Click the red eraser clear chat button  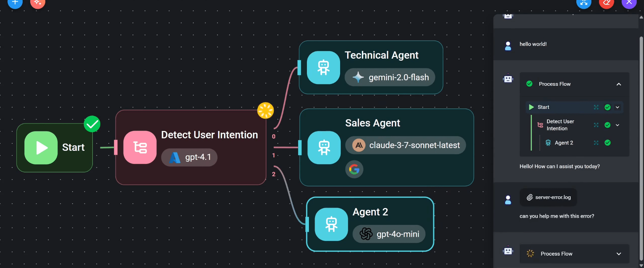(x=606, y=2)
